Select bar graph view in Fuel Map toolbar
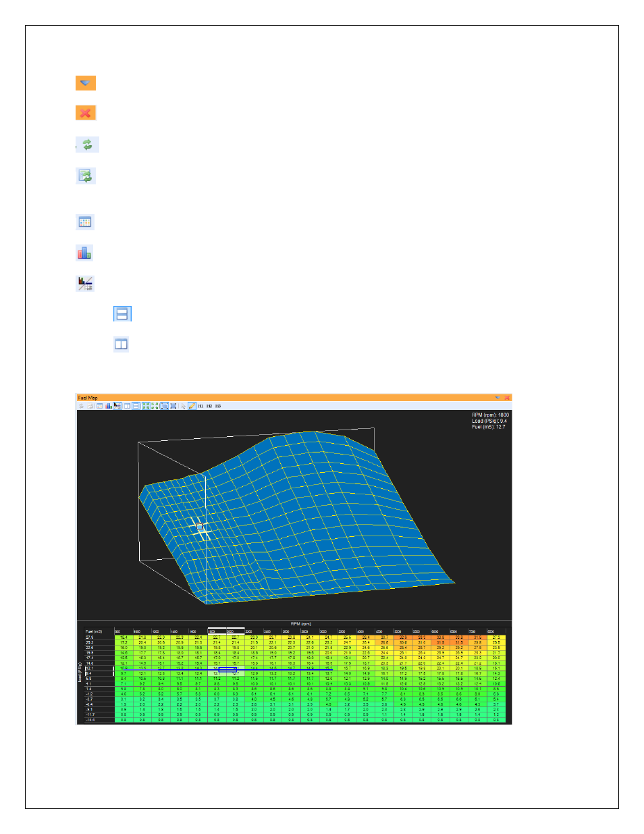 coord(109,406)
